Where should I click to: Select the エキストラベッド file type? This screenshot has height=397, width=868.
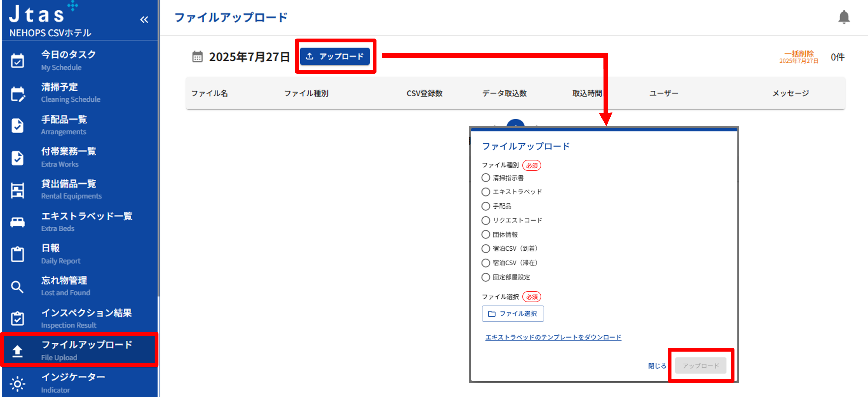tap(485, 192)
